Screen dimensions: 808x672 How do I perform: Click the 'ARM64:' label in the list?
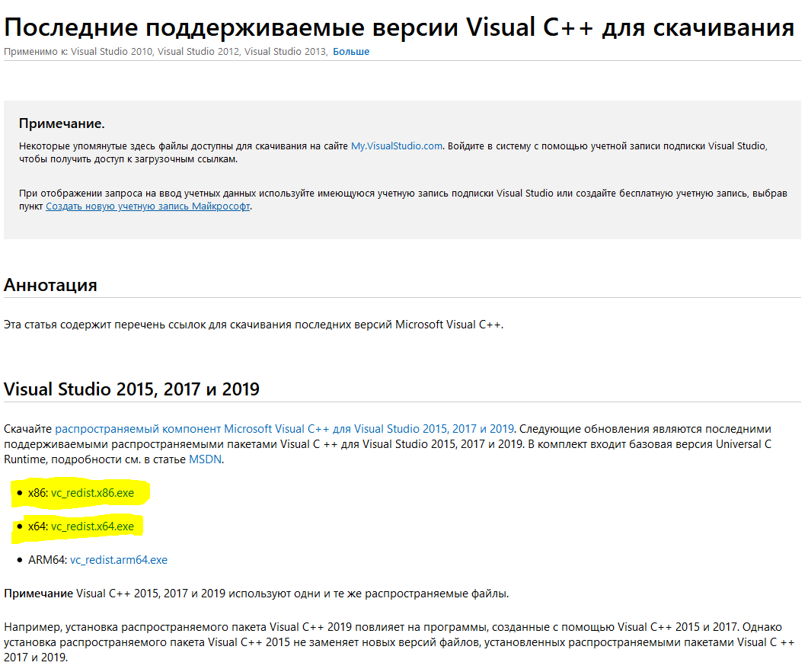[47, 560]
